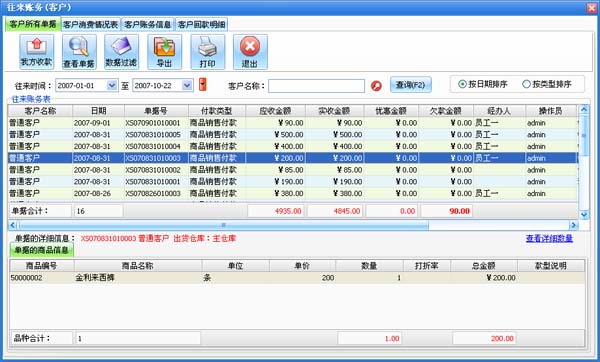The height and width of the screenshot is (362, 600).
Task: Open end date 2007-10-22 dropdown
Action: (187, 85)
